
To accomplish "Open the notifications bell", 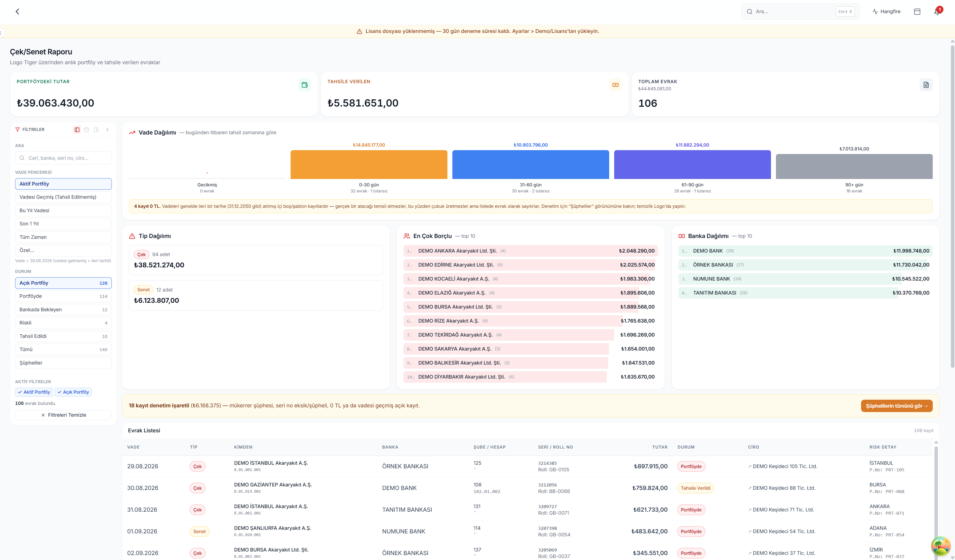I will 937,11.
